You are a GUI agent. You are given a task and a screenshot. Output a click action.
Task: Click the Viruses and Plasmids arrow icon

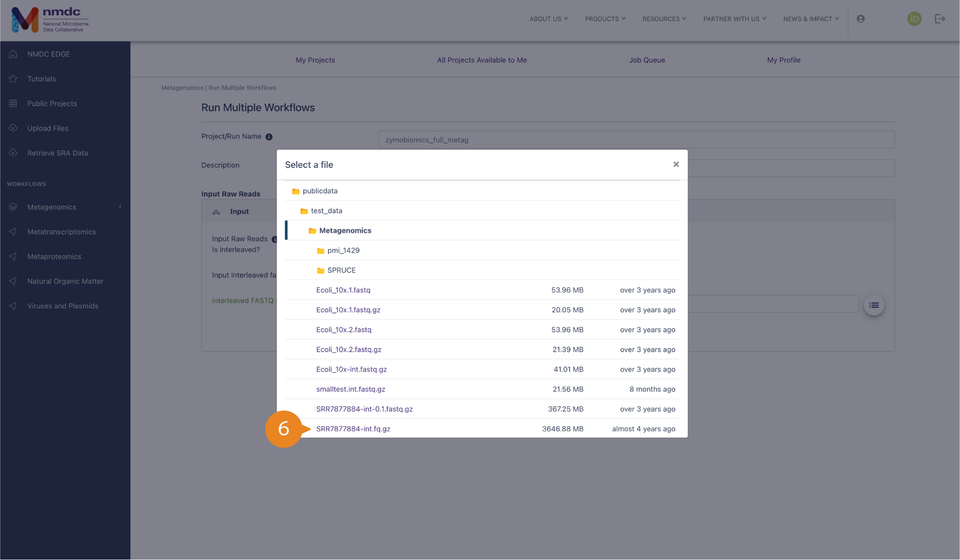(13, 306)
